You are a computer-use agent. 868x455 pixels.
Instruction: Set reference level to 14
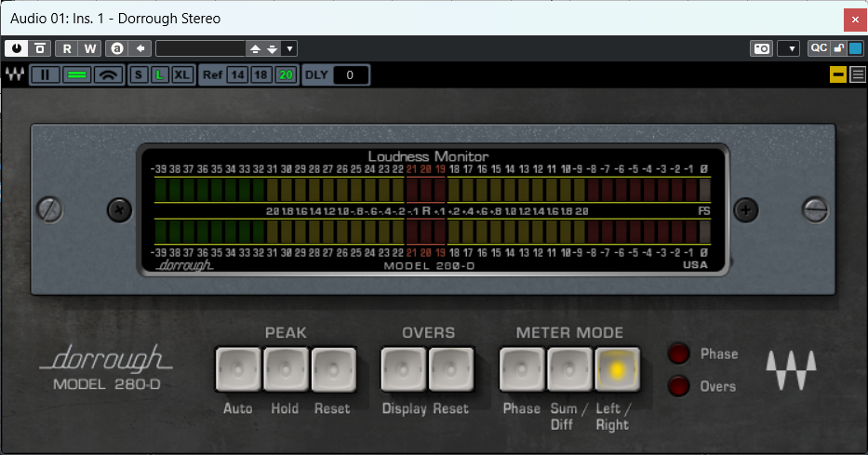click(x=237, y=75)
